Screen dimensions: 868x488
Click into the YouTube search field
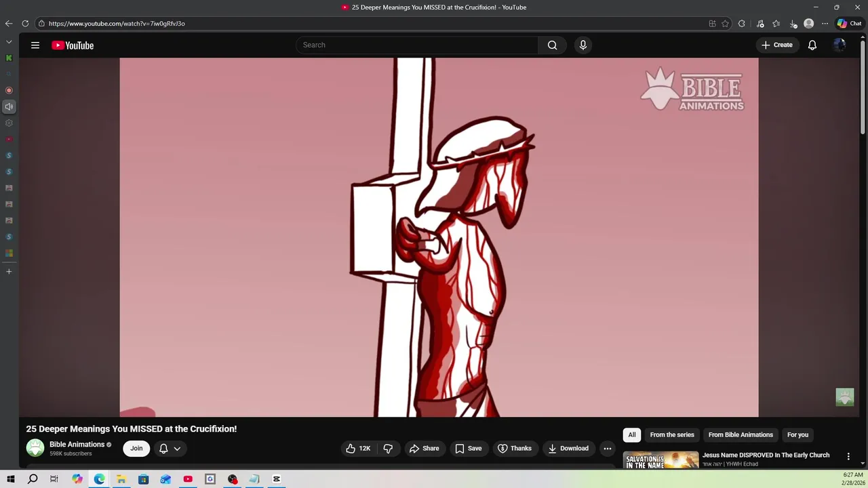417,45
